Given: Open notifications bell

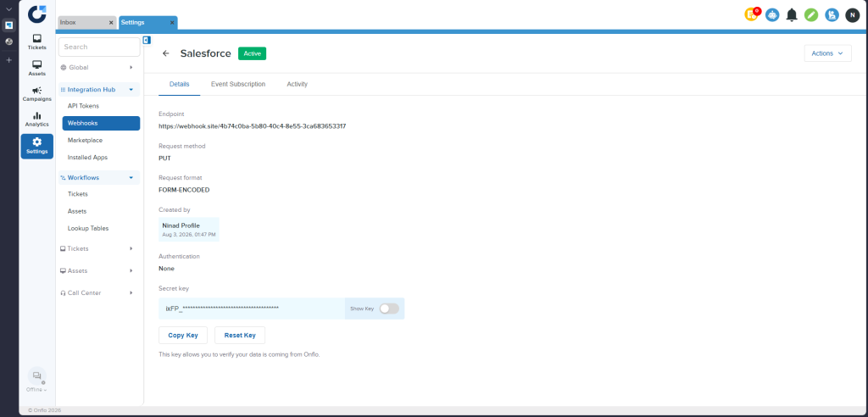Looking at the screenshot, I should (x=793, y=15).
